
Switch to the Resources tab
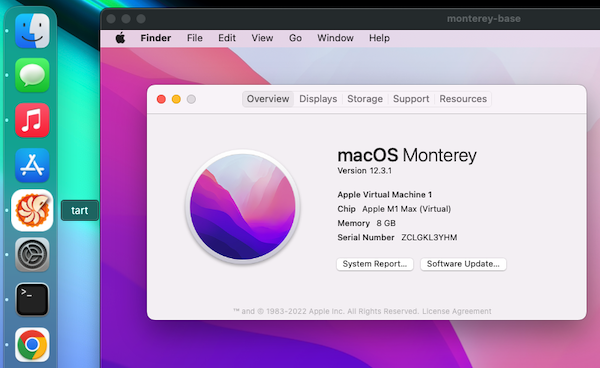click(463, 99)
